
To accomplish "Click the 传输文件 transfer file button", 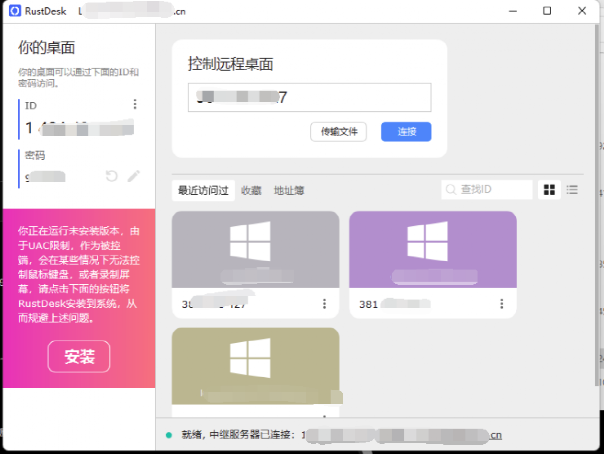I will click(339, 132).
